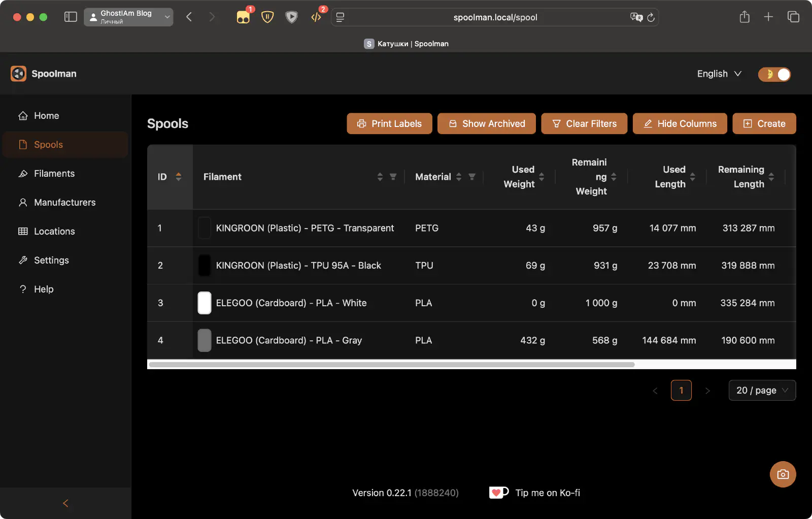Image resolution: width=812 pixels, height=519 pixels.
Task: Click the orange camera scan button
Action: pos(783,474)
